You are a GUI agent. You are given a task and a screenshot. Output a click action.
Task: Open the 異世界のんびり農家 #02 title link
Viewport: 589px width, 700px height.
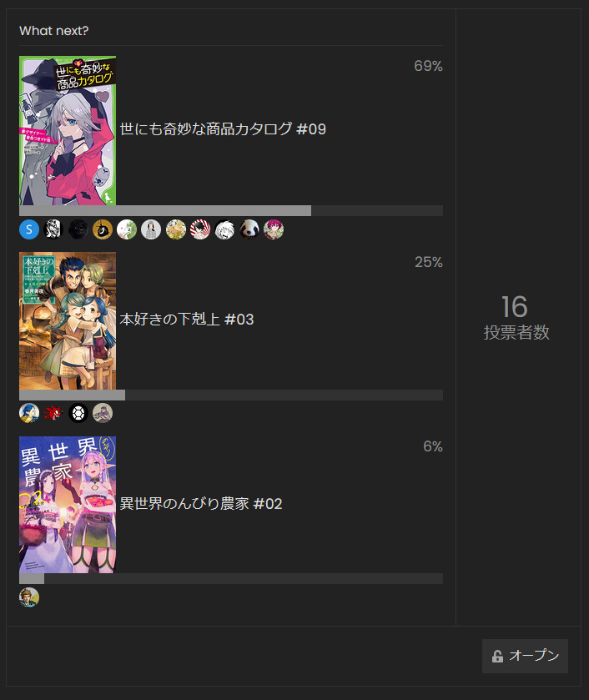[x=201, y=504]
